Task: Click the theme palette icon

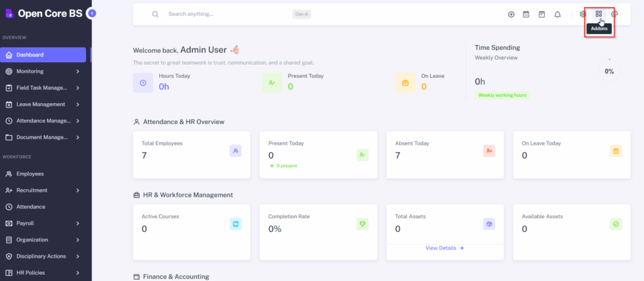Action: click(614, 14)
